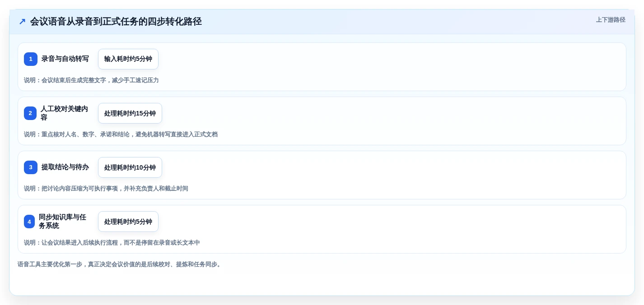Select step number 3 badge
The height and width of the screenshot is (305, 644).
tap(31, 167)
